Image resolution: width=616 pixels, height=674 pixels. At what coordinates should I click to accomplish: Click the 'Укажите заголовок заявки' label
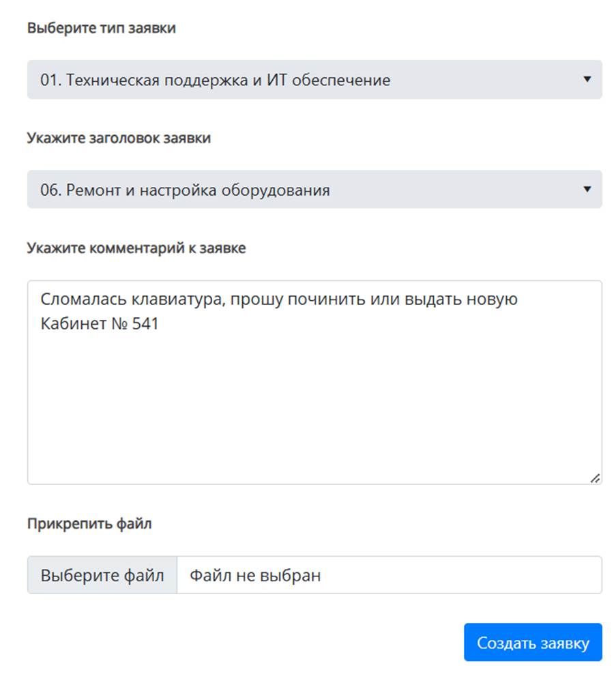click(x=119, y=138)
